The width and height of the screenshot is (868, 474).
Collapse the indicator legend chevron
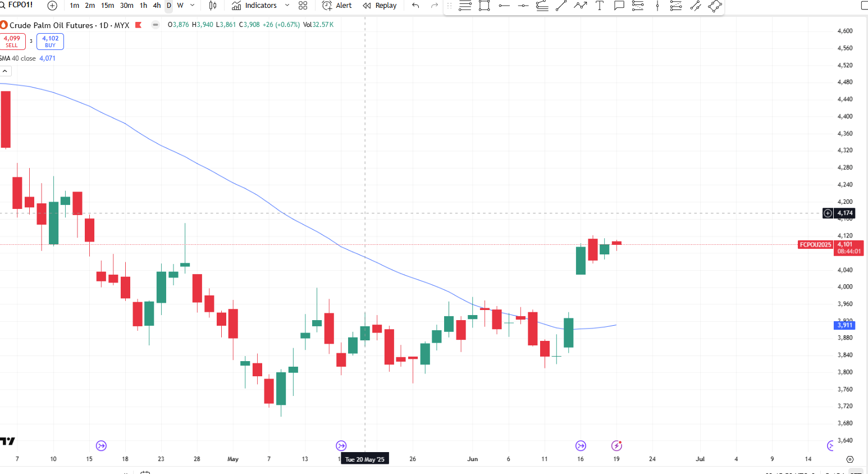tap(4, 71)
